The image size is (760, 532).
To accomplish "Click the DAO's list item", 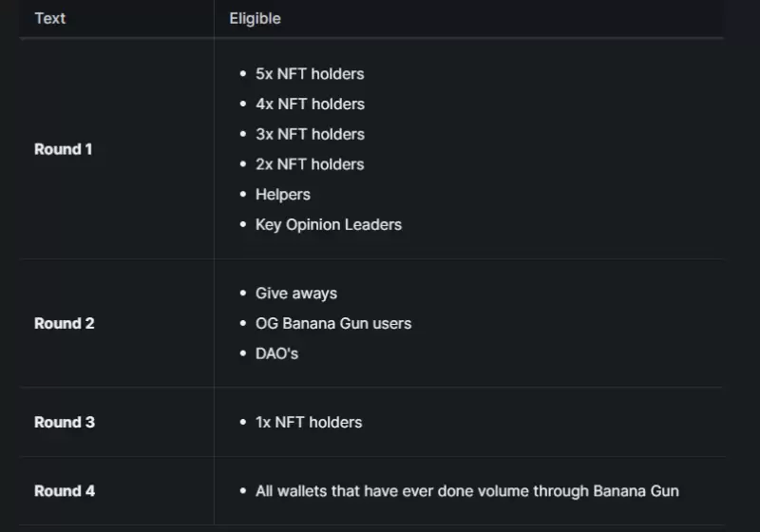I will click(277, 353).
